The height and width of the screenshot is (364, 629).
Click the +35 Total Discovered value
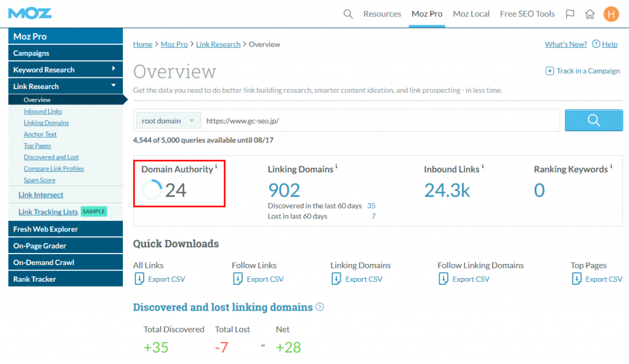tap(155, 347)
